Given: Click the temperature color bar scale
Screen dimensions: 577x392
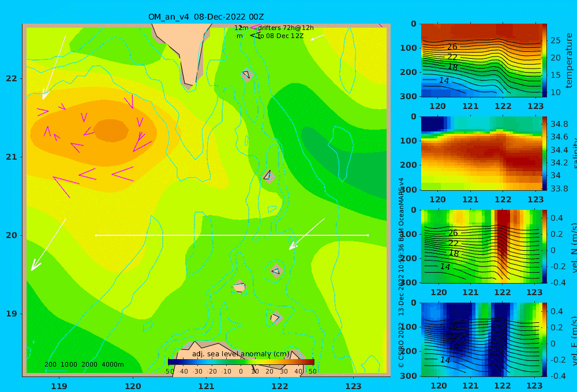Looking at the screenshot, I should click(x=545, y=61).
